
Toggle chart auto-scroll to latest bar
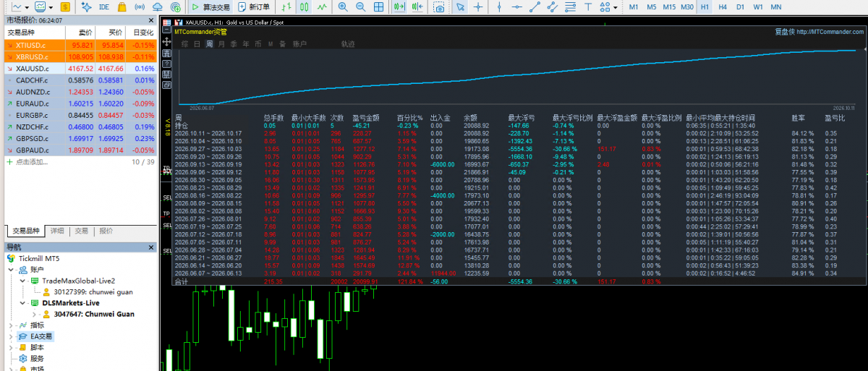tap(400, 7)
